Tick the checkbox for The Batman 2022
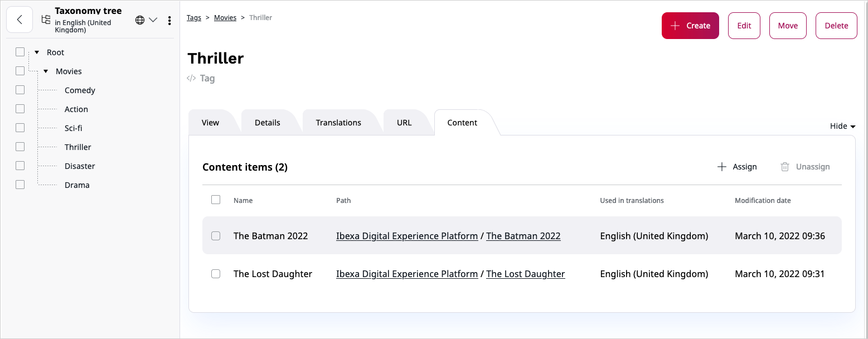The image size is (868, 339). click(x=216, y=236)
